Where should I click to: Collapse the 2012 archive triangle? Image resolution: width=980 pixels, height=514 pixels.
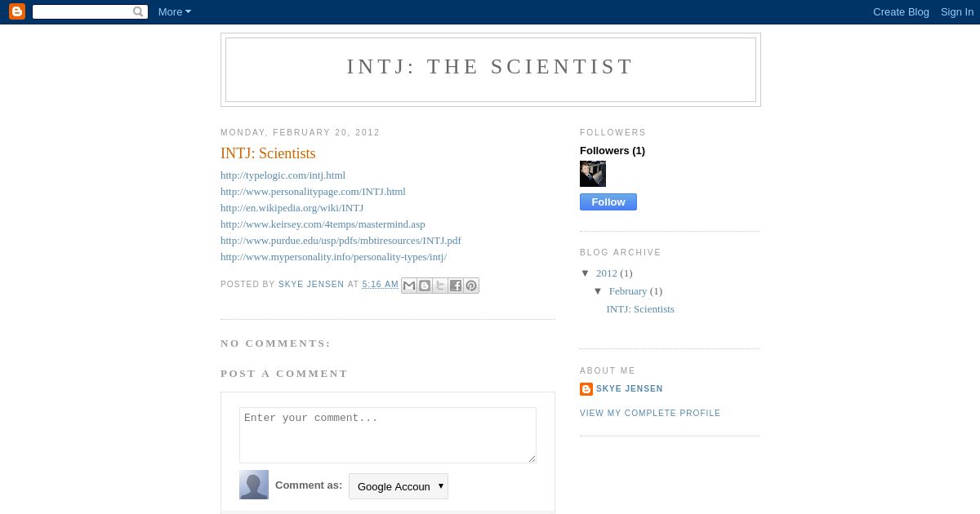pos(586,273)
